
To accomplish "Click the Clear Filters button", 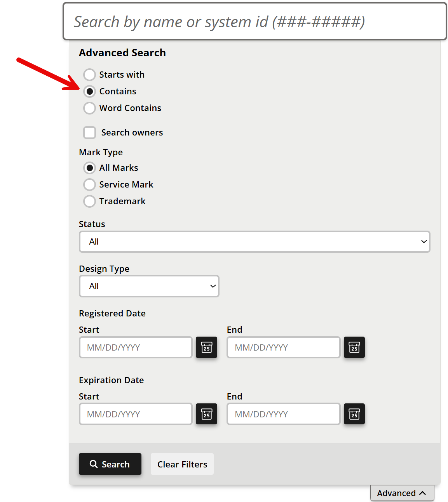I will coord(182,464).
